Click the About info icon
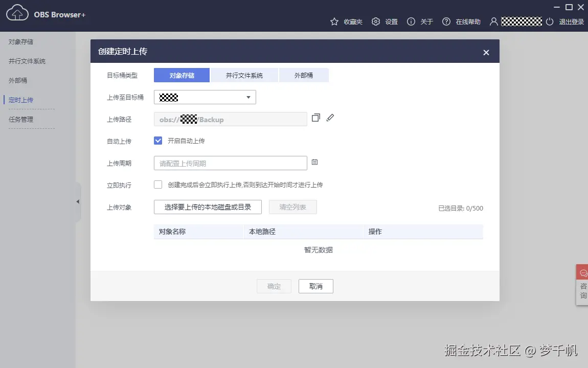The height and width of the screenshot is (368, 588). pyautogui.click(x=411, y=22)
